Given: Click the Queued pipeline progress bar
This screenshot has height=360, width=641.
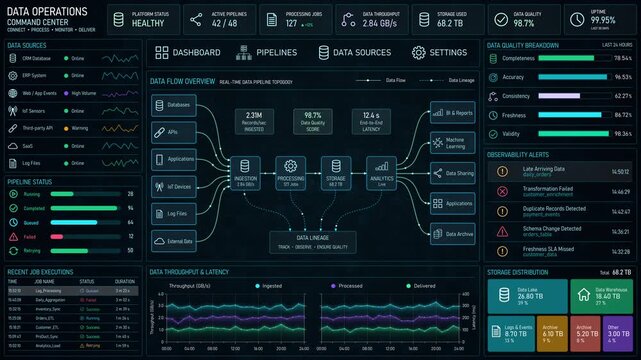Looking at the screenshot, I should 86,223.
